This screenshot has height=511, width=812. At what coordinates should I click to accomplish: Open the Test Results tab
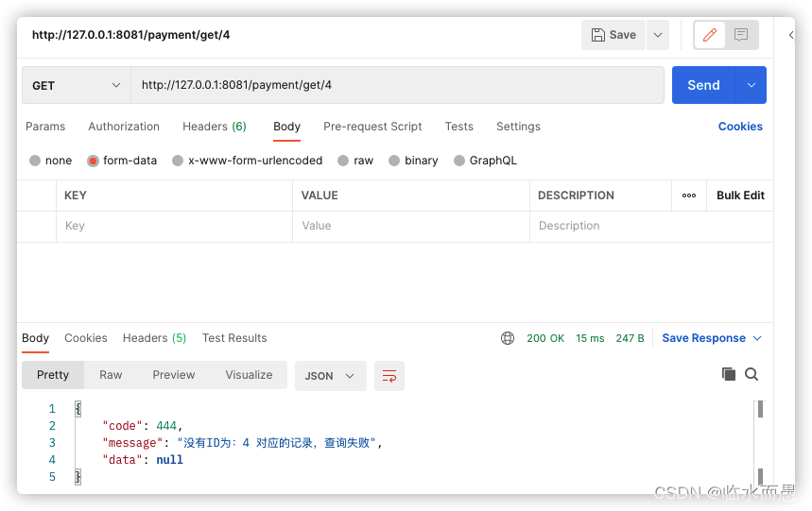pyautogui.click(x=234, y=338)
